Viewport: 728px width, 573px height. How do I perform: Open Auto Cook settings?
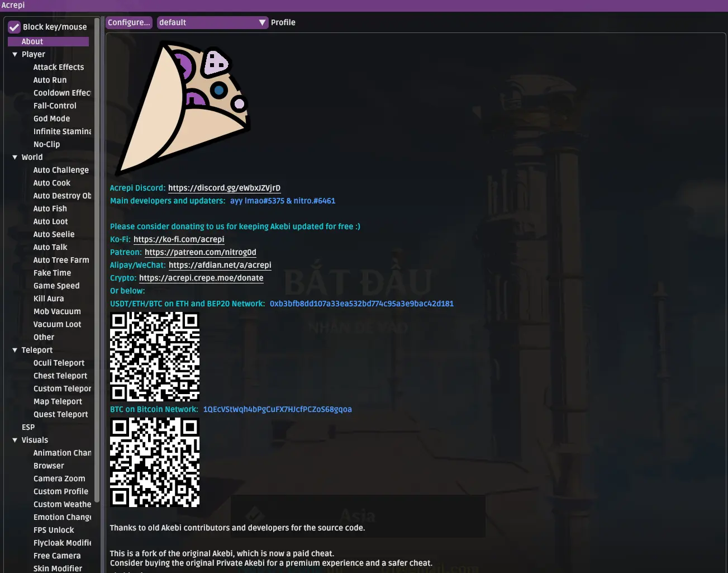point(52,183)
